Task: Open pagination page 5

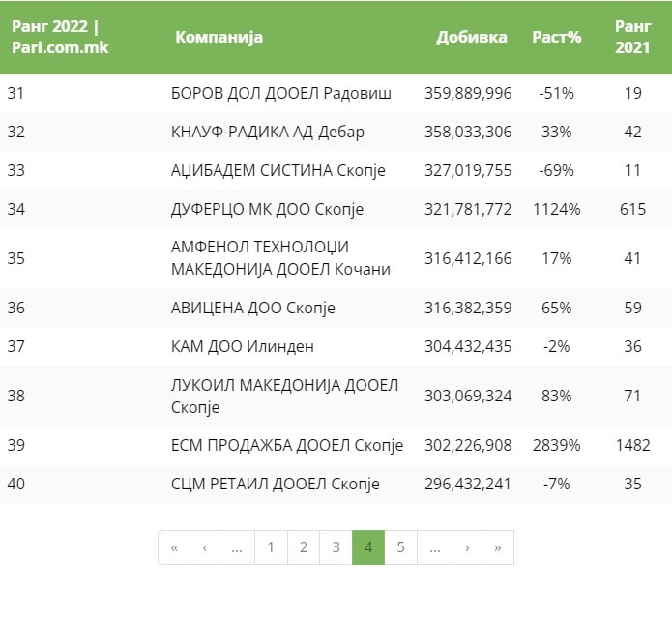Action: [400, 547]
